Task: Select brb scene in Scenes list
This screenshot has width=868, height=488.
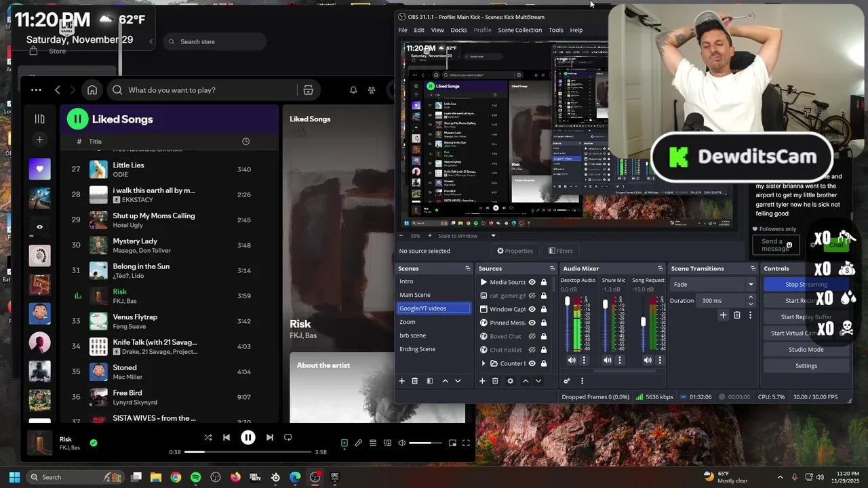Action: (x=434, y=335)
